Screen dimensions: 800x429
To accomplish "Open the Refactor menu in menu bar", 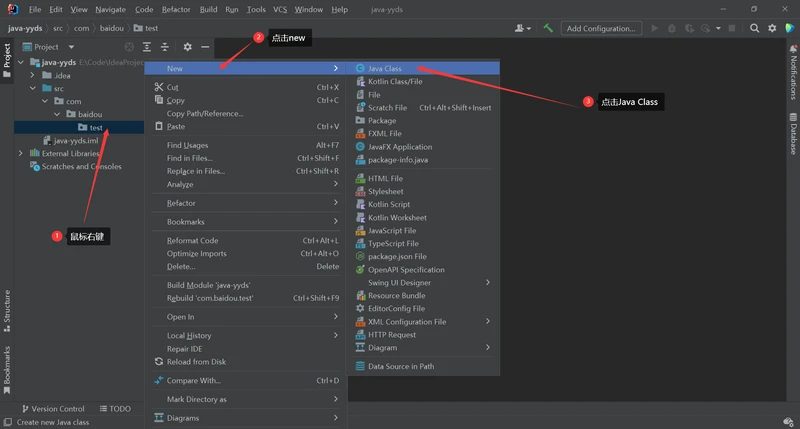I will 176,9.
